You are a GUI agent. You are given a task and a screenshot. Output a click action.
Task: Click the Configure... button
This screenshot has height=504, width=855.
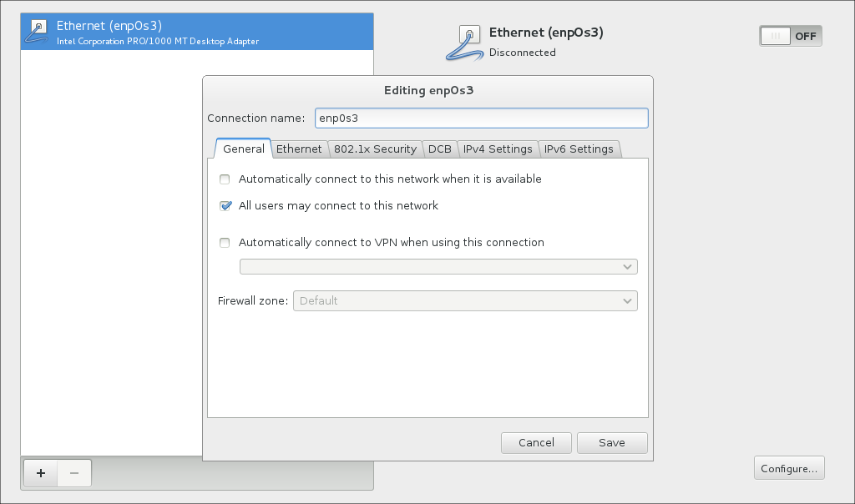coord(789,469)
